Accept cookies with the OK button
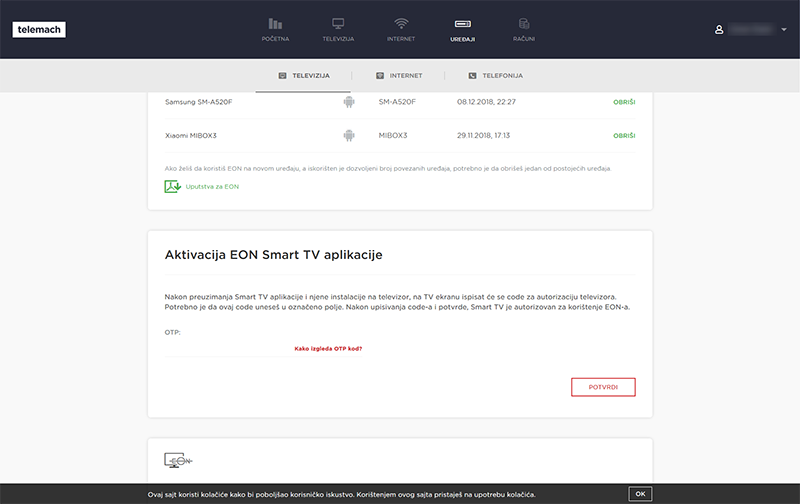The image size is (800, 504). [x=640, y=494]
